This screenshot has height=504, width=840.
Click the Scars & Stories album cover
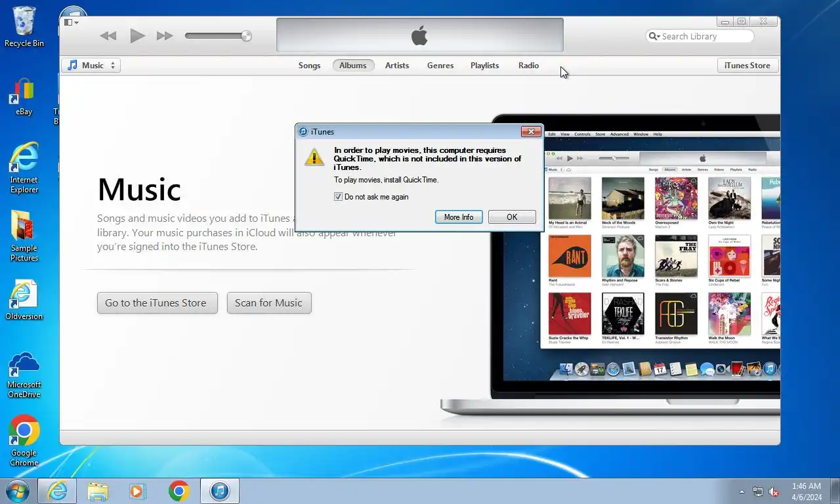tap(676, 257)
